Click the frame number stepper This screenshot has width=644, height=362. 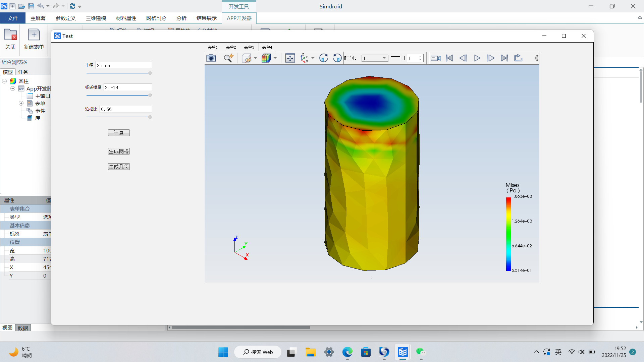coord(415,58)
